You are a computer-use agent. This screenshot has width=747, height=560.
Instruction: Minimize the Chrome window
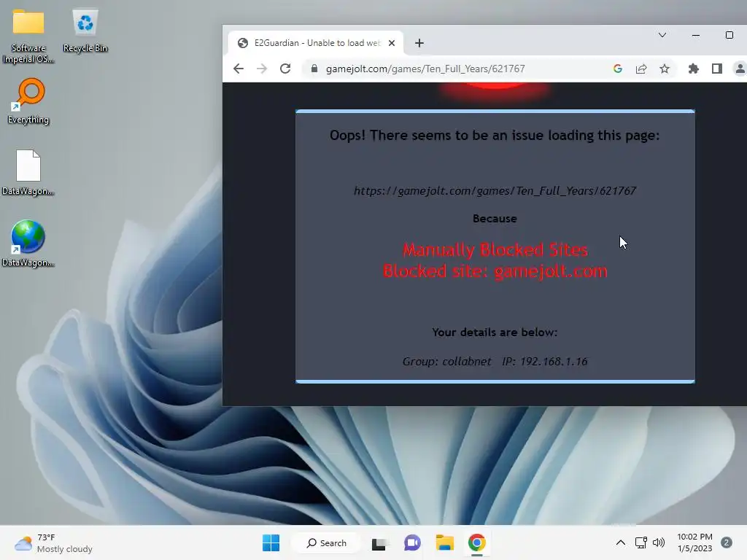pyautogui.click(x=695, y=35)
